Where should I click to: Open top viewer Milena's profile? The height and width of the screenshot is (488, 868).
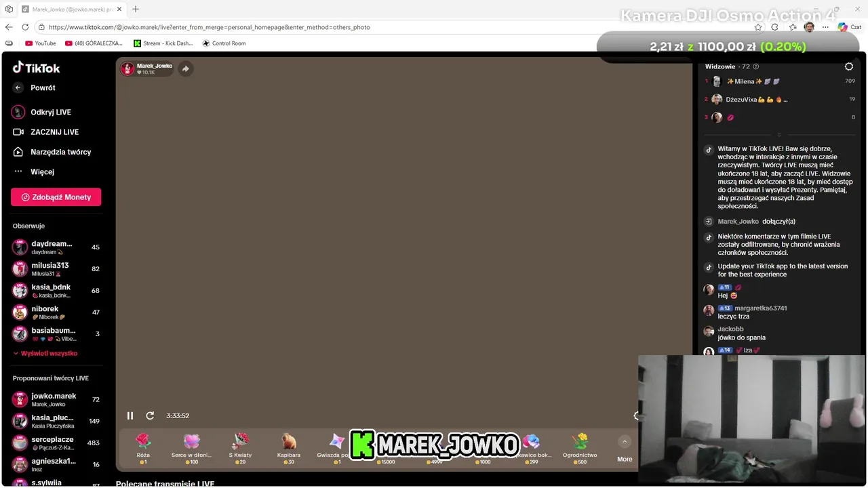(745, 81)
